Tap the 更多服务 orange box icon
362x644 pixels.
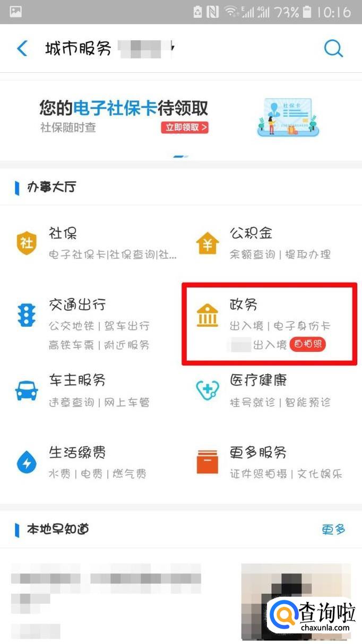click(x=207, y=462)
